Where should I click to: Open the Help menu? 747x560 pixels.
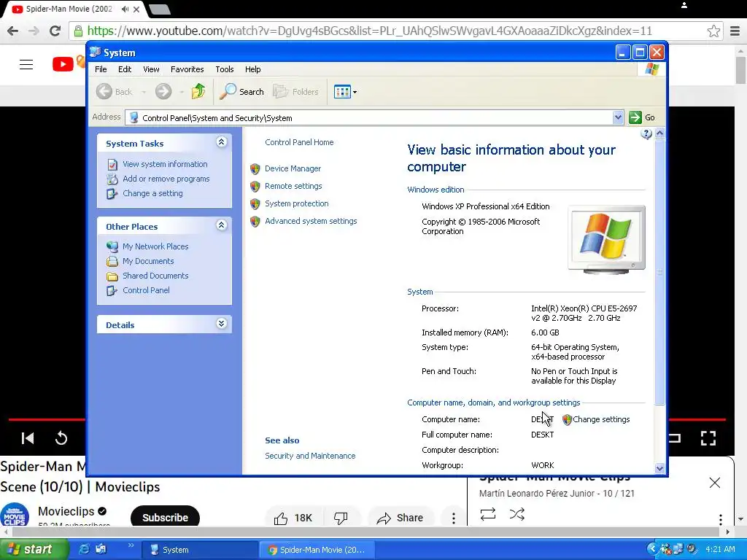click(252, 69)
